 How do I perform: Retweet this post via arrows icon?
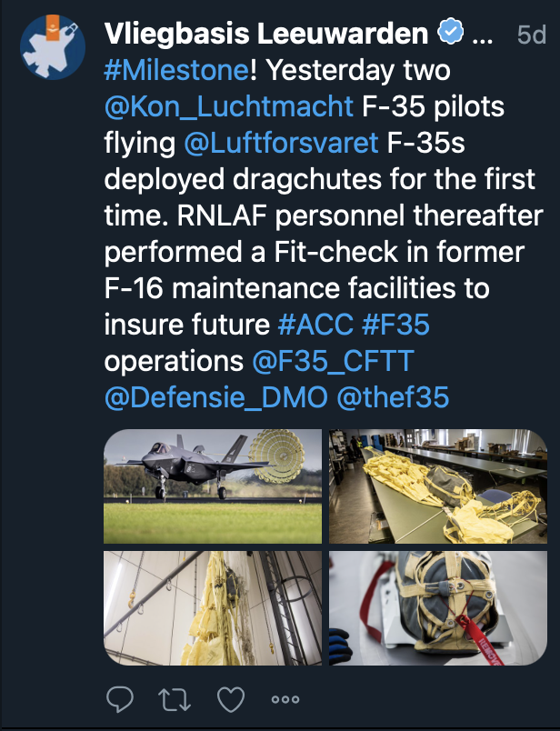click(175, 699)
